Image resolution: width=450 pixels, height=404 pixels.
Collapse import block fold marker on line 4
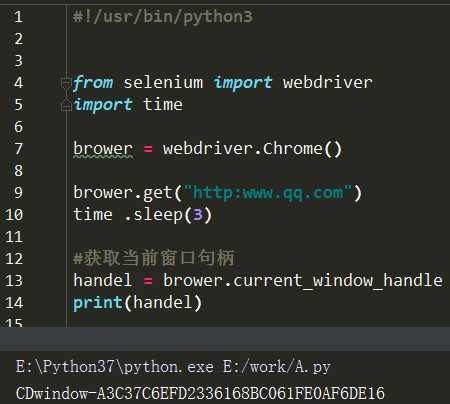tap(66, 83)
